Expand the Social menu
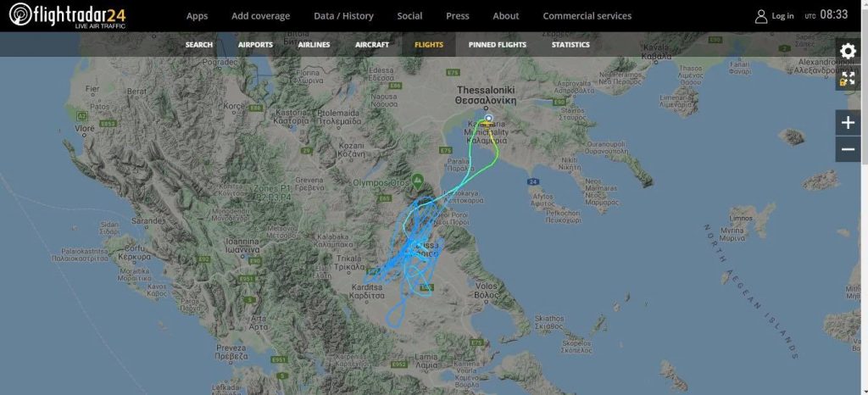 click(x=409, y=16)
